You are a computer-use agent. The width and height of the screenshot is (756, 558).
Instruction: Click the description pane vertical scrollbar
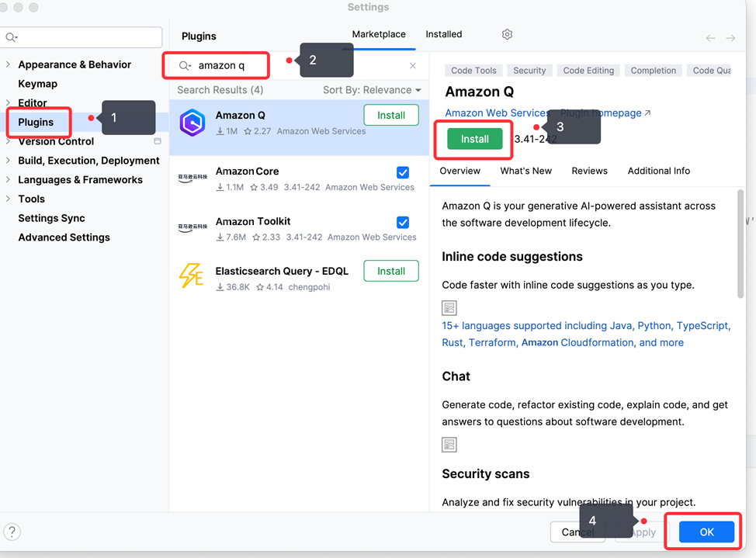tap(740, 244)
